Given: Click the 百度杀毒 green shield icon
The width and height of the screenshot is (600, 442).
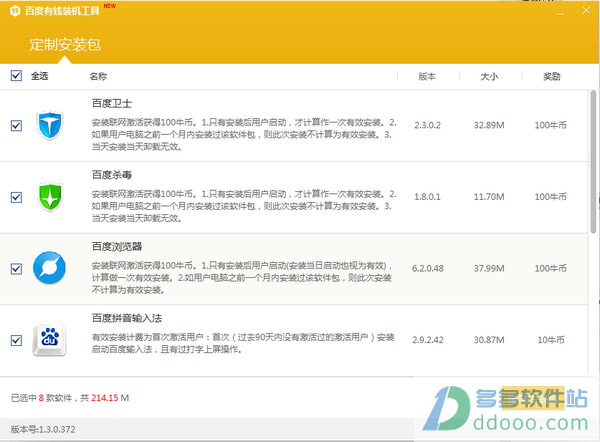Looking at the screenshot, I should [50, 197].
